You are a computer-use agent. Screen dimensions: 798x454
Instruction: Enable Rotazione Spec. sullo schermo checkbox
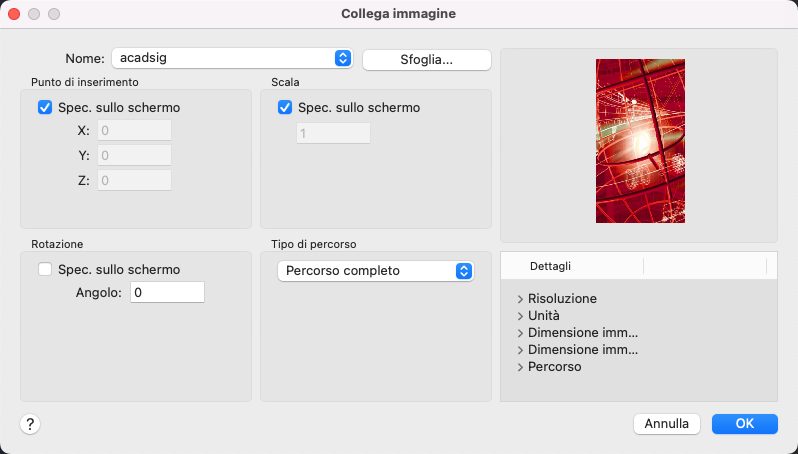coord(45,269)
